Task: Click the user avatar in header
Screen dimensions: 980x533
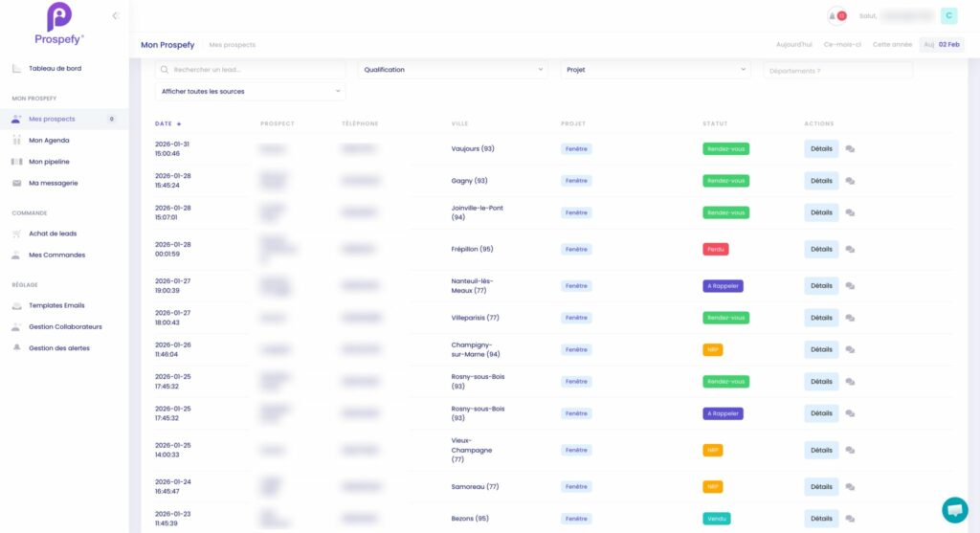Action: tap(948, 15)
